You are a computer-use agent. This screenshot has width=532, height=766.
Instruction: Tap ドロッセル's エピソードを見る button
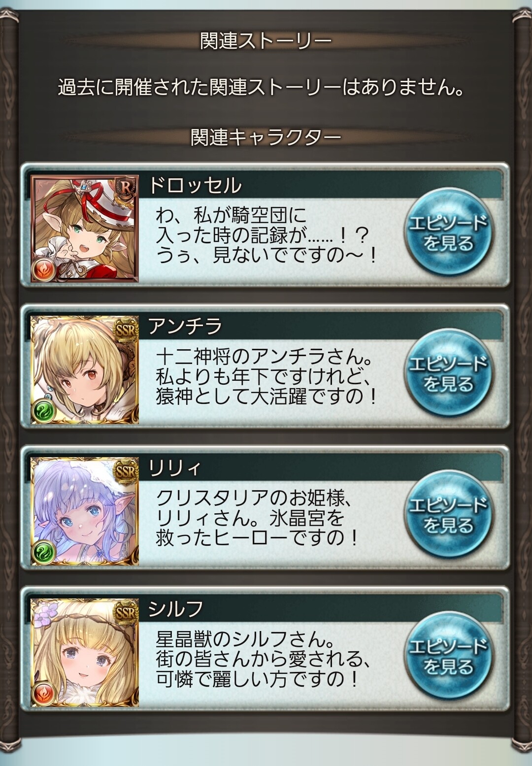pyautogui.click(x=447, y=233)
